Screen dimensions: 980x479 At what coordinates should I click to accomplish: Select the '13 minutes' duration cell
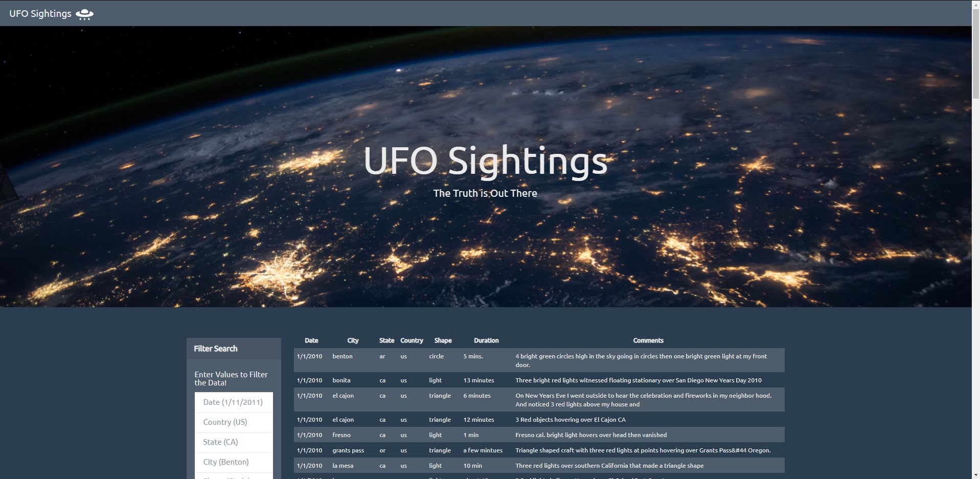pos(479,380)
